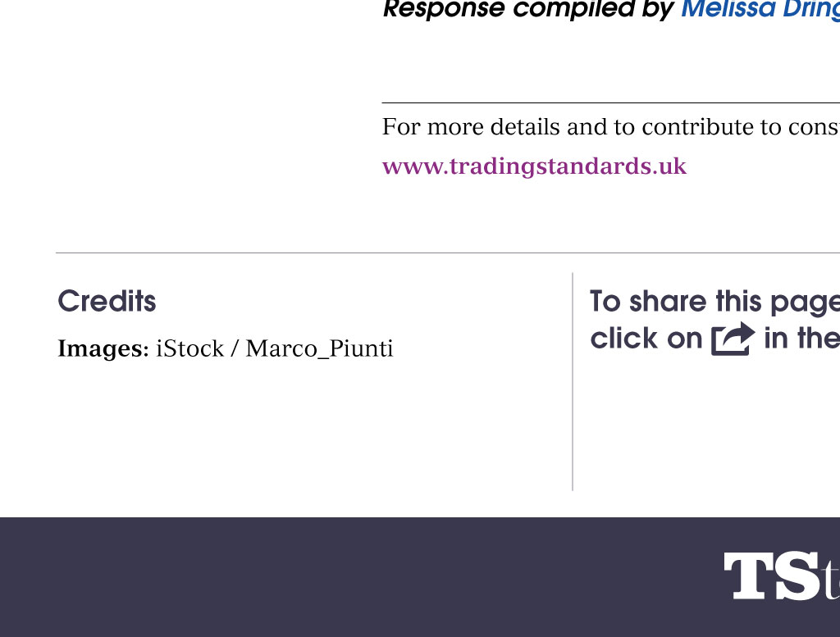
Task: Click the Marco_Piunti credit name
Action: [x=319, y=349]
